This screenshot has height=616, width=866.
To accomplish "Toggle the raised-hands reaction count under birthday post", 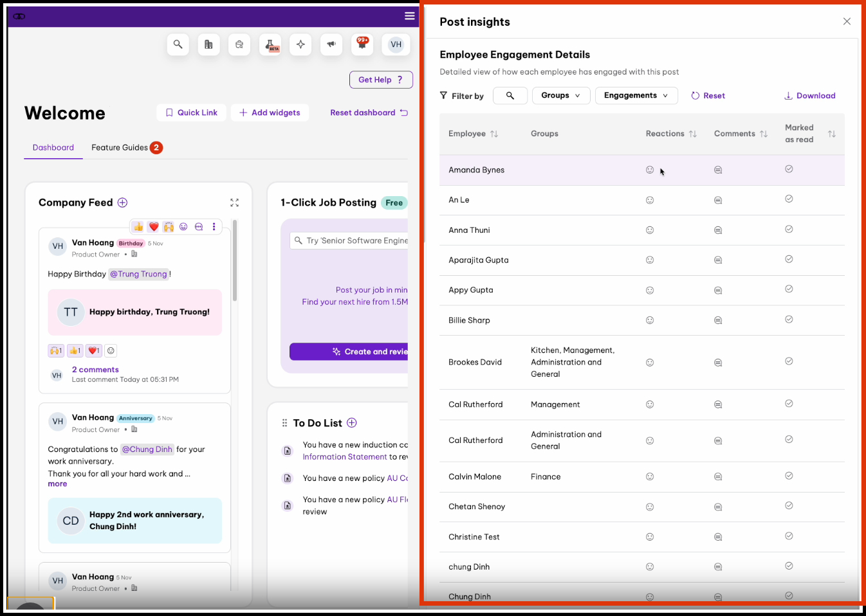I will [x=56, y=350].
